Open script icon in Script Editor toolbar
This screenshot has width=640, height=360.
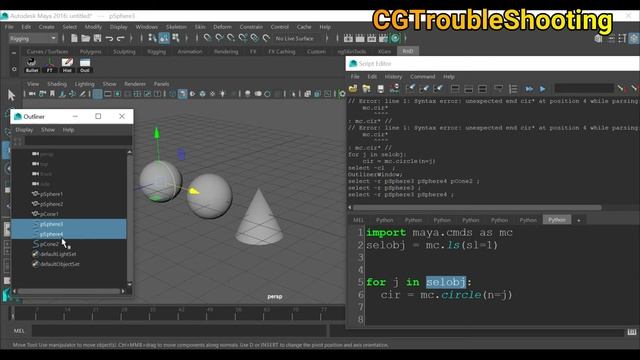[x=353, y=89]
